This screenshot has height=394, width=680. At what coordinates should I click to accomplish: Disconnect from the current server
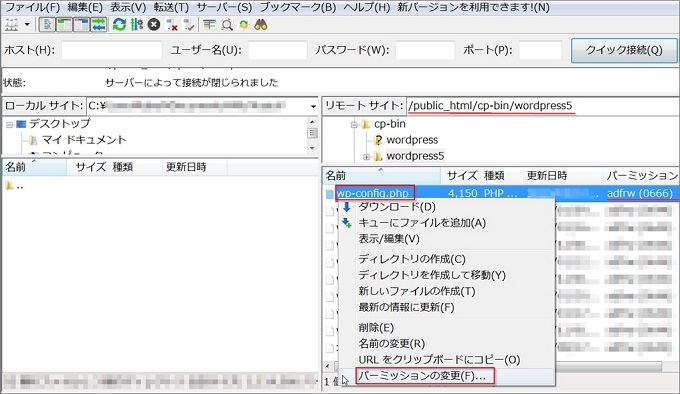172,25
